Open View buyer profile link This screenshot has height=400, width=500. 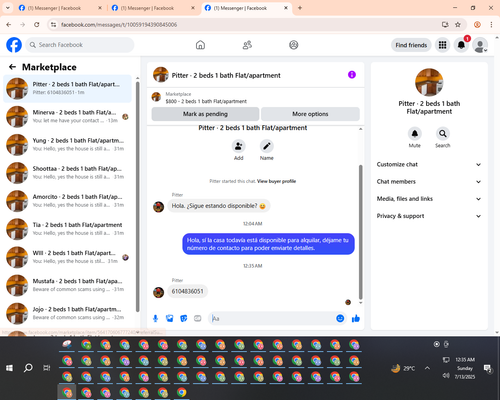(276, 181)
